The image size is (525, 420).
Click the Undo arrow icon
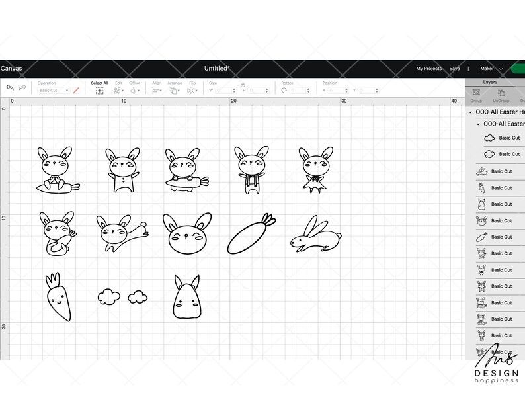coord(10,88)
